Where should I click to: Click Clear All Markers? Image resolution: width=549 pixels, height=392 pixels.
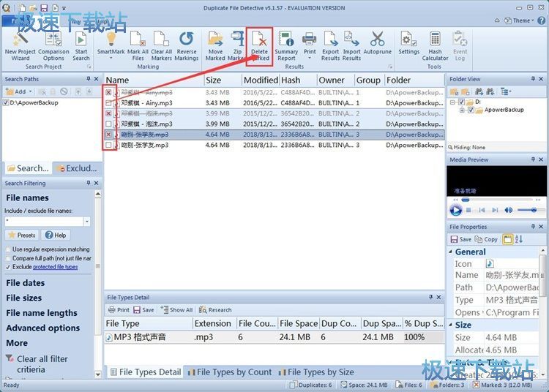[x=161, y=46]
